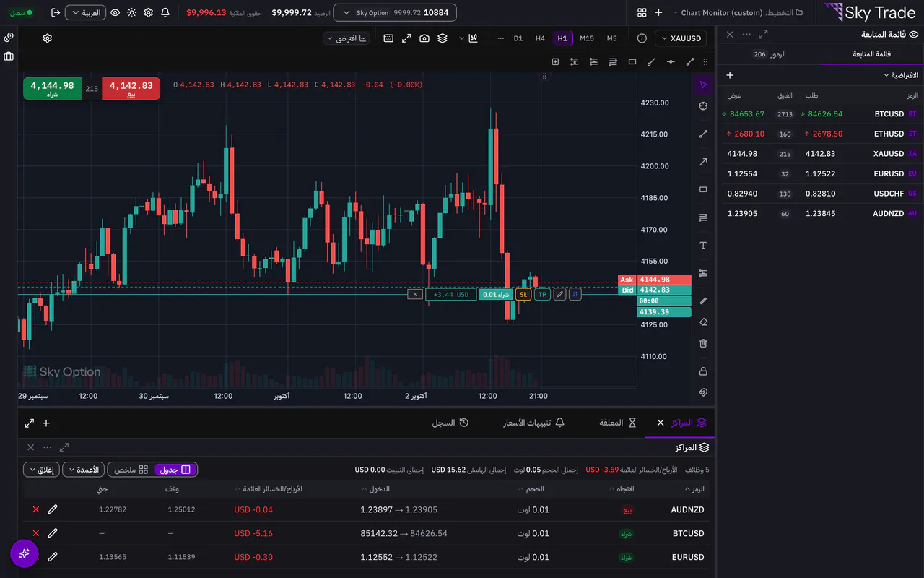Open the العربية language dropdown
Image resolution: width=924 pixels, height=578 pixels.
click(x=85, y=13)
